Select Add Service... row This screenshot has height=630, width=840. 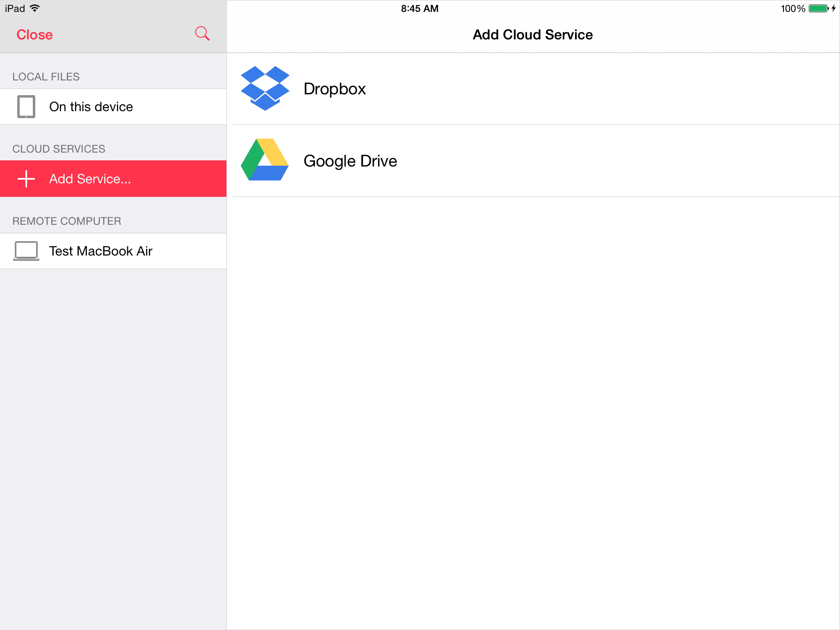113,179
